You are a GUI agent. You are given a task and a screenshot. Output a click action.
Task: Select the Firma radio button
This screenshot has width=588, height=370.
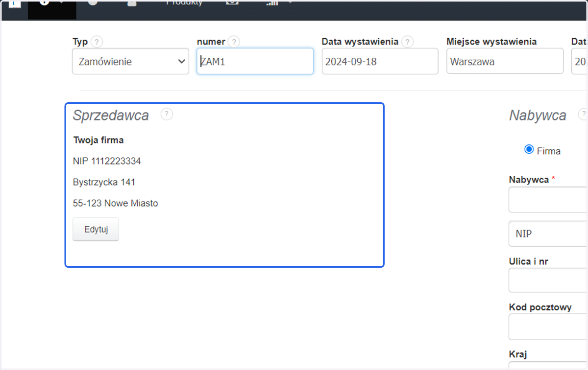(x=529, y=149)
